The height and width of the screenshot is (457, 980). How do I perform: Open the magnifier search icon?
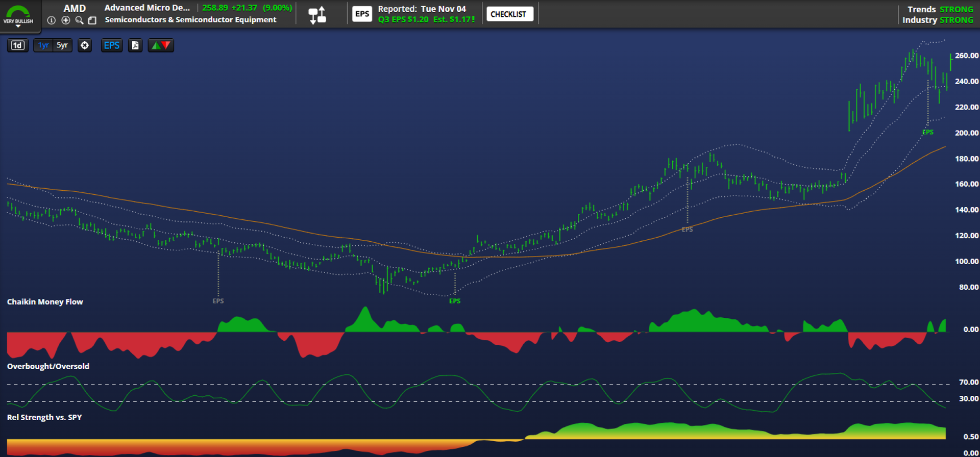(79, 20)
